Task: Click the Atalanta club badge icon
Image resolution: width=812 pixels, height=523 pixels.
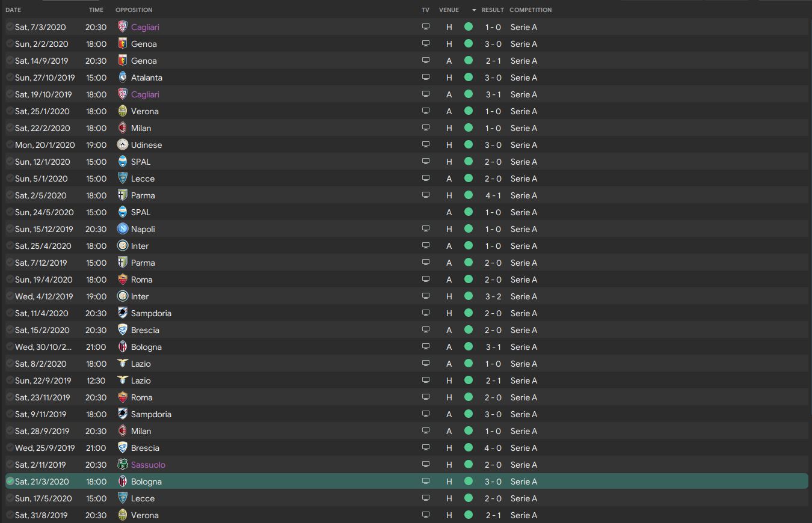Action: [x=122, y=78]
